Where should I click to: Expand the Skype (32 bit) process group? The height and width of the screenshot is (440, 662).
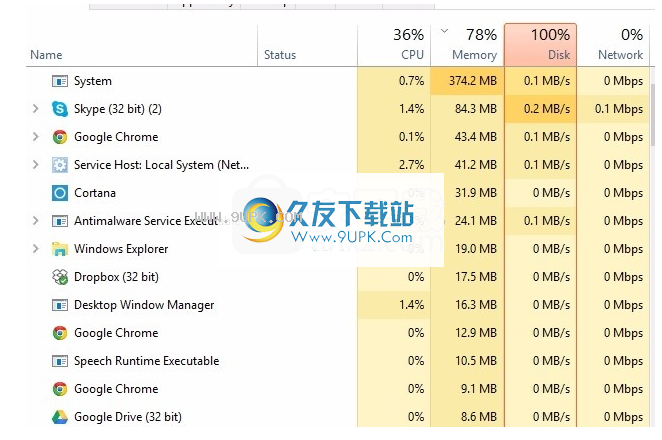(x=36, y=109)
